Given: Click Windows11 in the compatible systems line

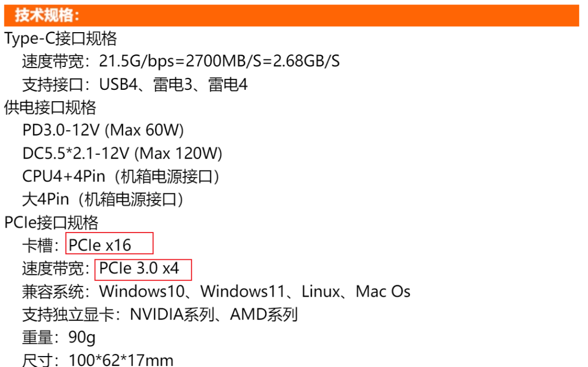Looking at the screenshot, I should [x=242, y=292].
